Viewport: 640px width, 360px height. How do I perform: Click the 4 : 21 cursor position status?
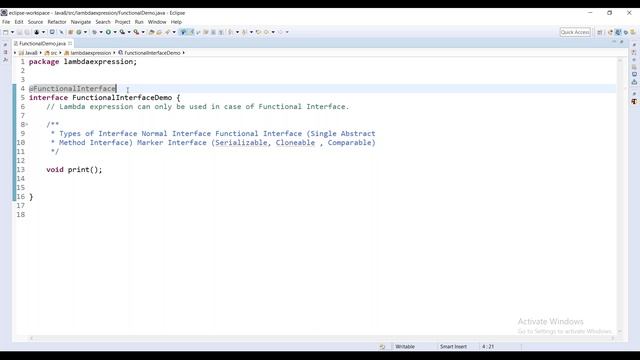point(488,347)
